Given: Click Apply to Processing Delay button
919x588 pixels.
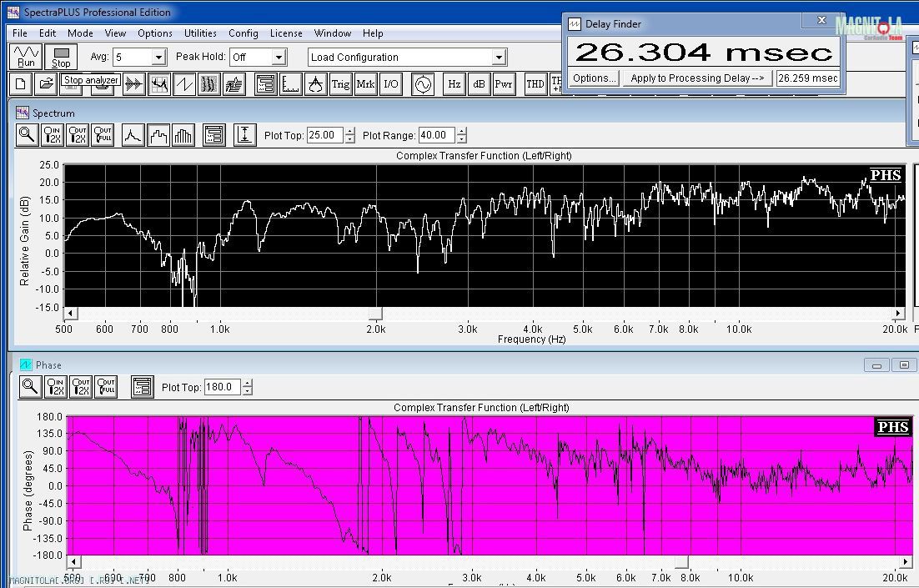Looking at the screenshot, I should pyautogui.click(x=697, y=78).
